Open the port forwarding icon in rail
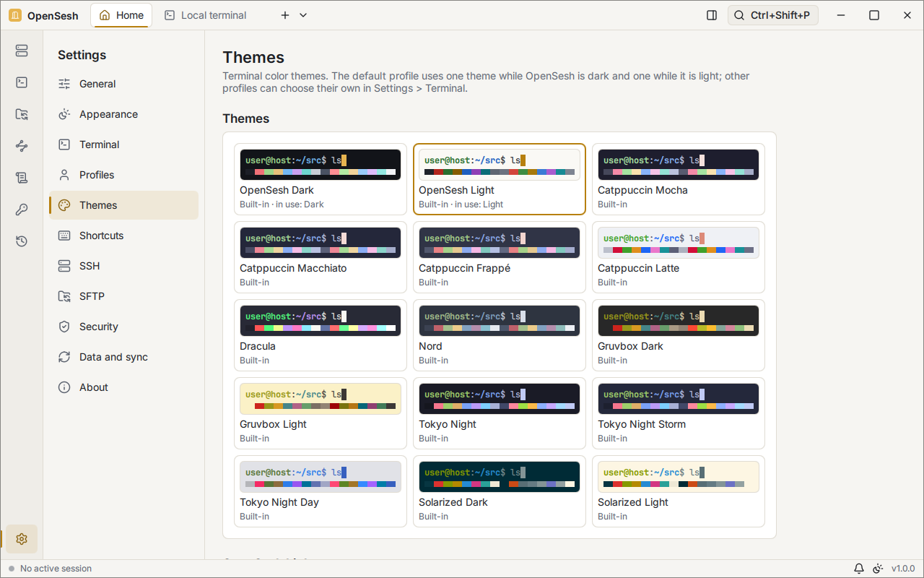Viewport: 924px width, 578px height. pyautogui.click(x=22, y=146)
